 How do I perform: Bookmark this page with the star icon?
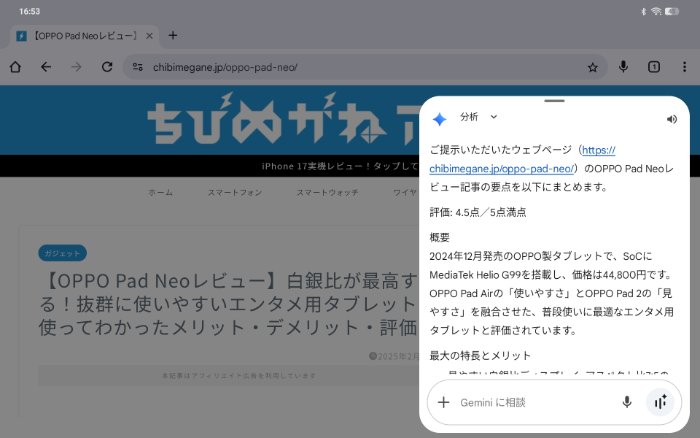point(592,67)
